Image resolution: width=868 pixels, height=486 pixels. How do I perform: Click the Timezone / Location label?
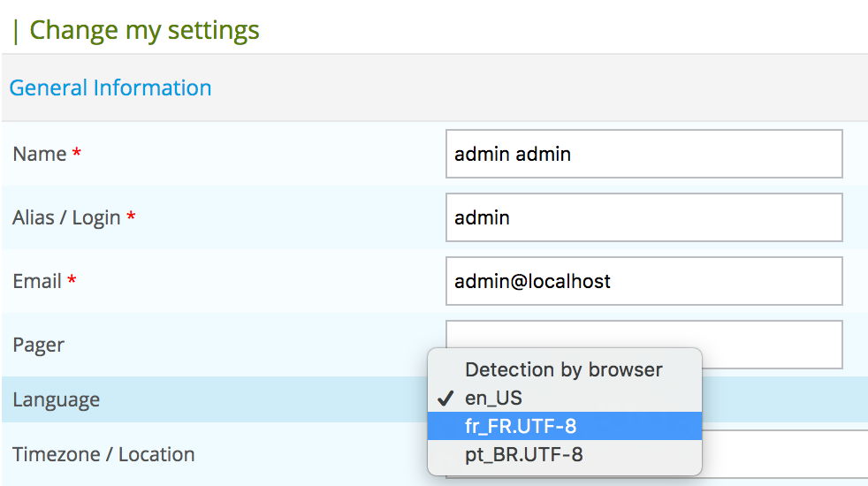pos(103,454)
